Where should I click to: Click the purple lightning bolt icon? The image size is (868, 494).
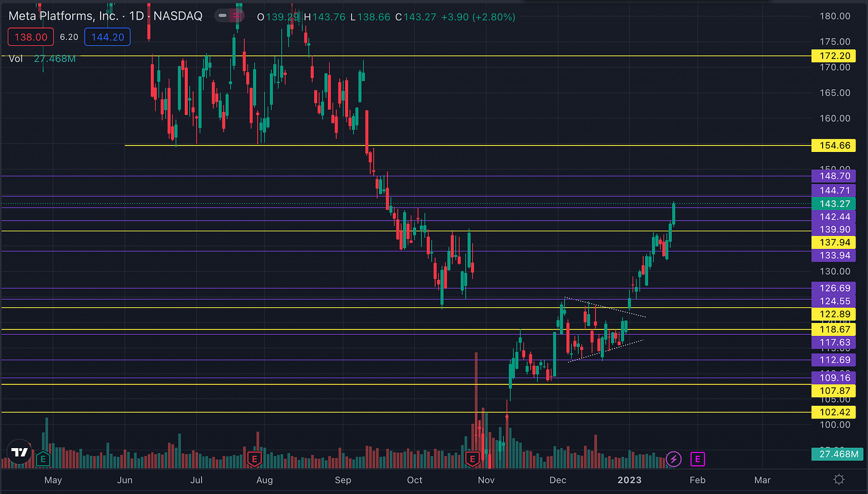674,458
